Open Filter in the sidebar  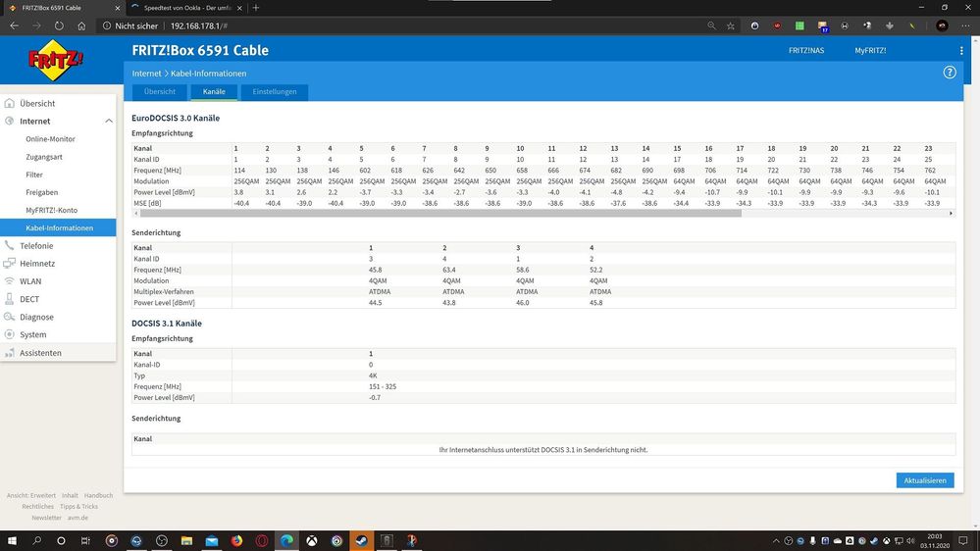click(x=34, y=175)
